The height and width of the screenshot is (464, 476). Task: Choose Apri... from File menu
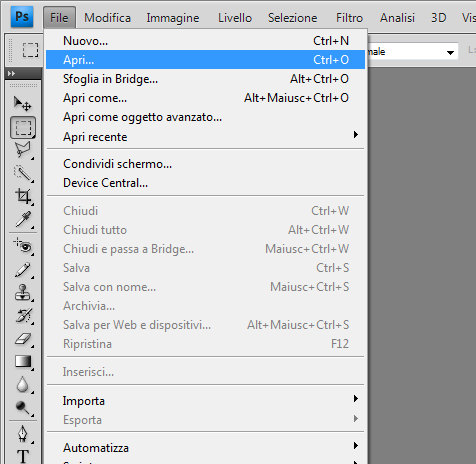click(x=205, y=60)
